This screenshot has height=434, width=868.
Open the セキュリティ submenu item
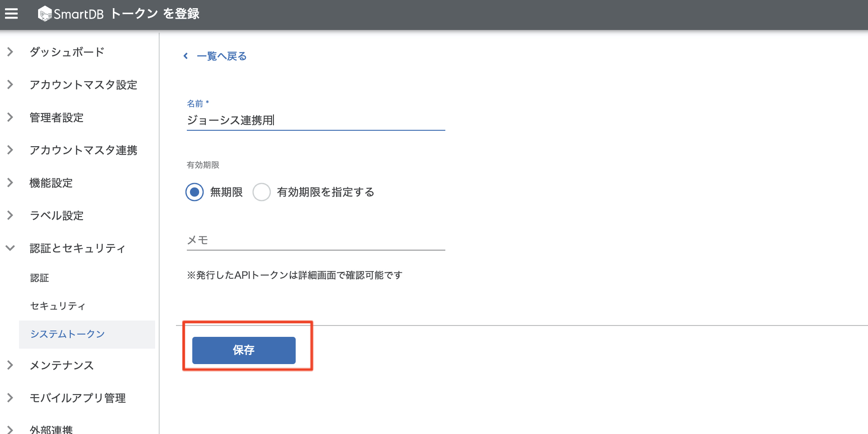(x=58, y=306)
